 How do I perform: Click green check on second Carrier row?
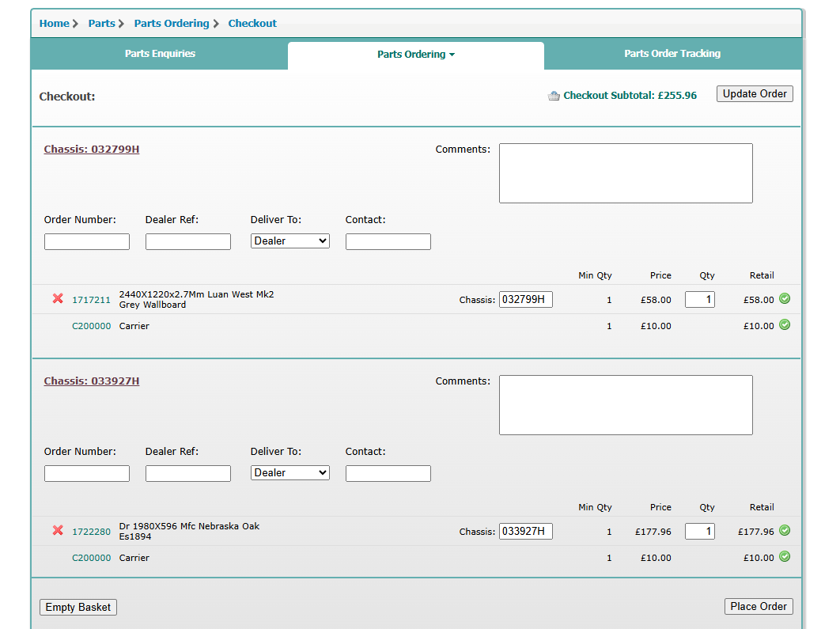pos(785,557)
